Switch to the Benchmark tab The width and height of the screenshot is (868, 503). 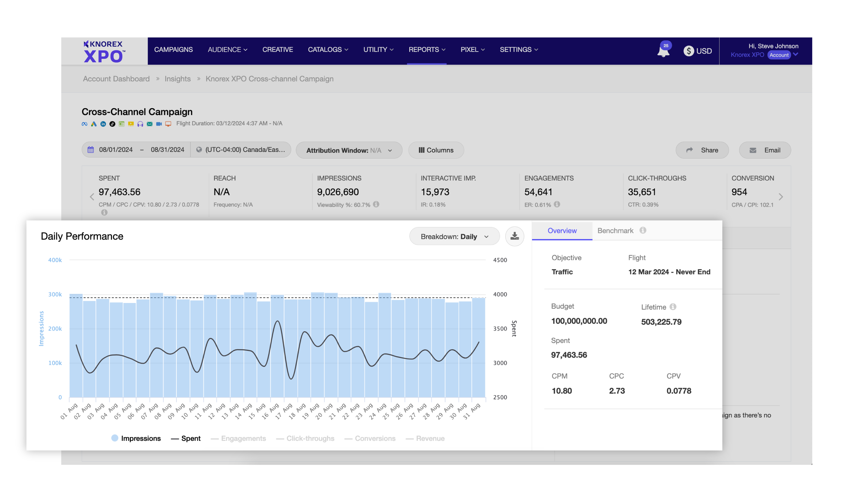(615, 230)
